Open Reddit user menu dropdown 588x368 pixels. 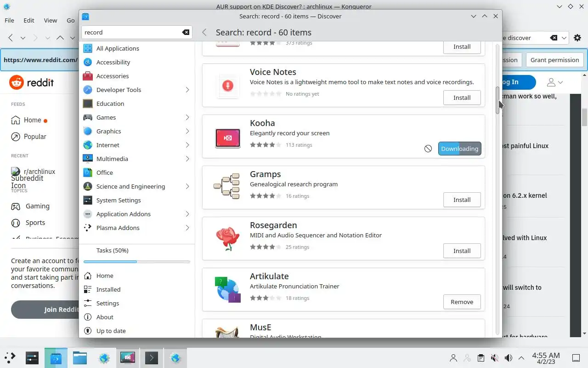coord(555,82)
